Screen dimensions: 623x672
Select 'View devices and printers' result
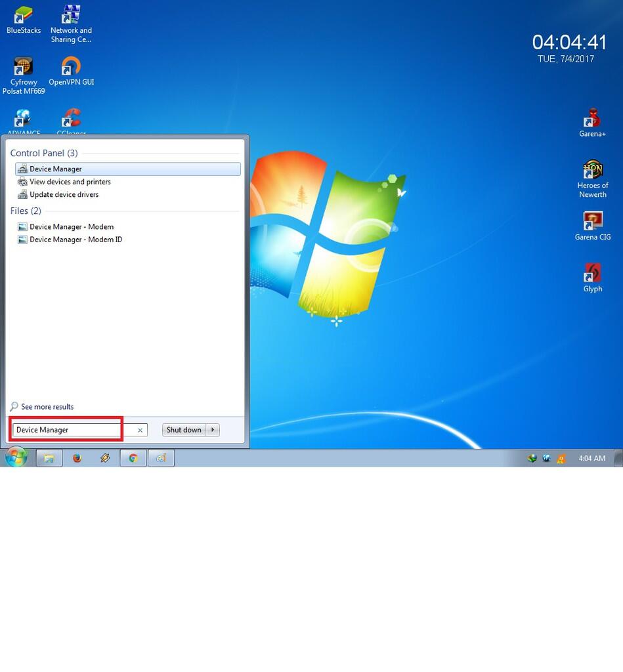pos(70,182)
